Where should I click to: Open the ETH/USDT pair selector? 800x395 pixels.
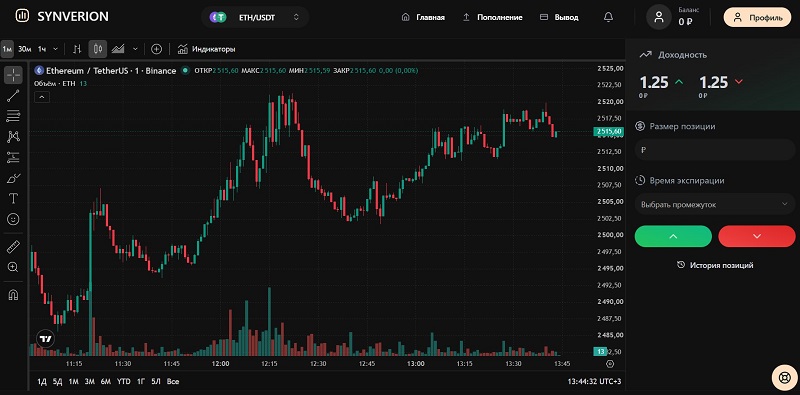tap(255, 17)
